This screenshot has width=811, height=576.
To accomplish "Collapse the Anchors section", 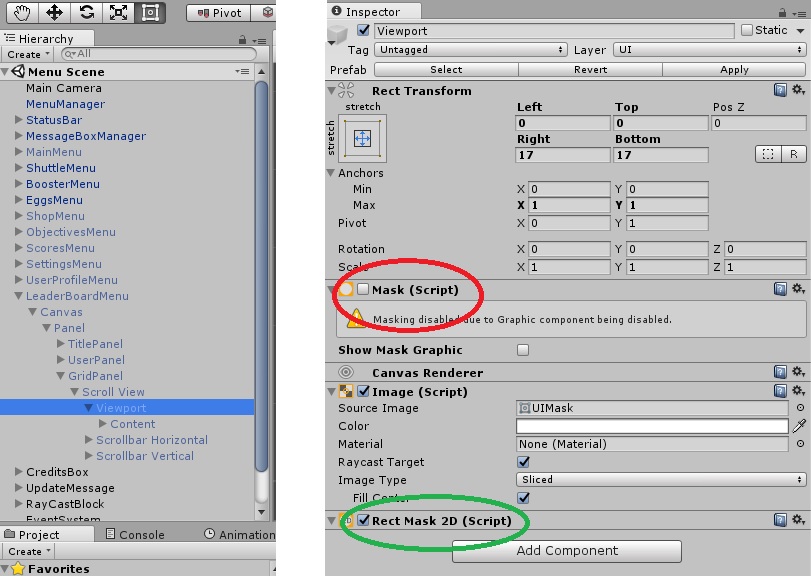I will point(331,173).
